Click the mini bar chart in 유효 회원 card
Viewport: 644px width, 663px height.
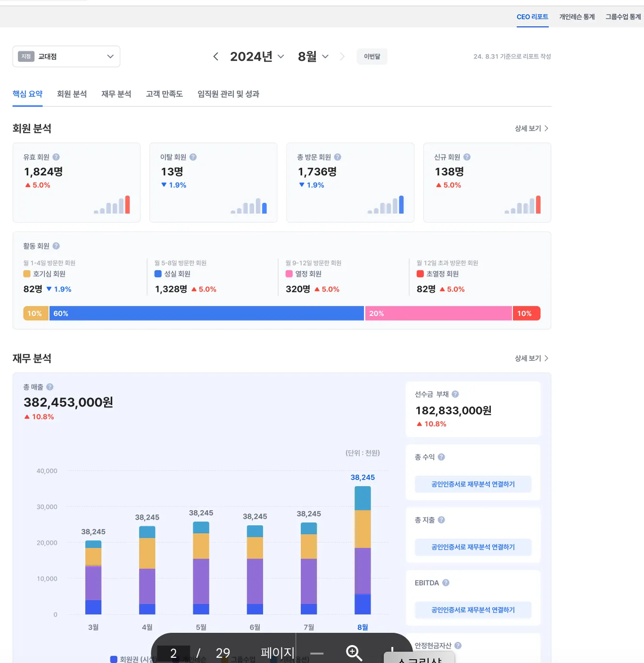point(112,205)
